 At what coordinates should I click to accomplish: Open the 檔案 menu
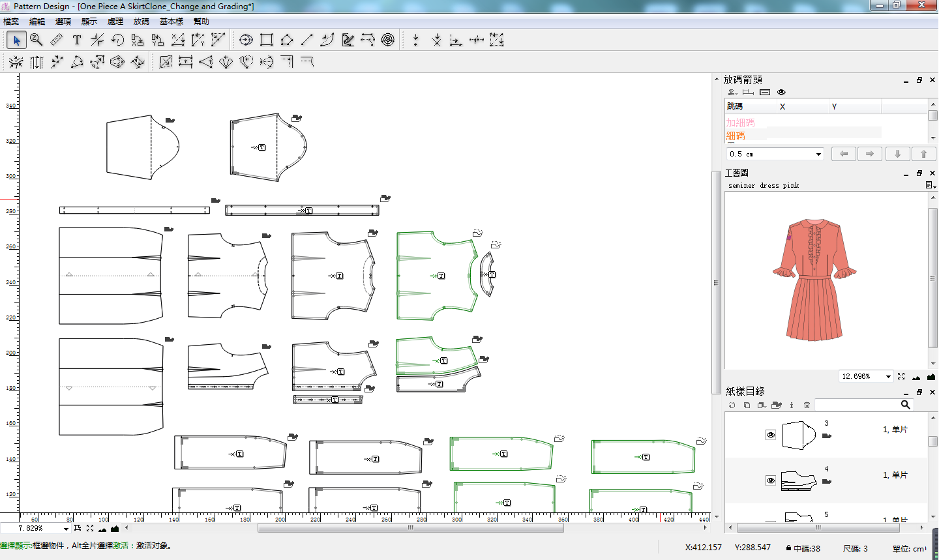point(11,22)
